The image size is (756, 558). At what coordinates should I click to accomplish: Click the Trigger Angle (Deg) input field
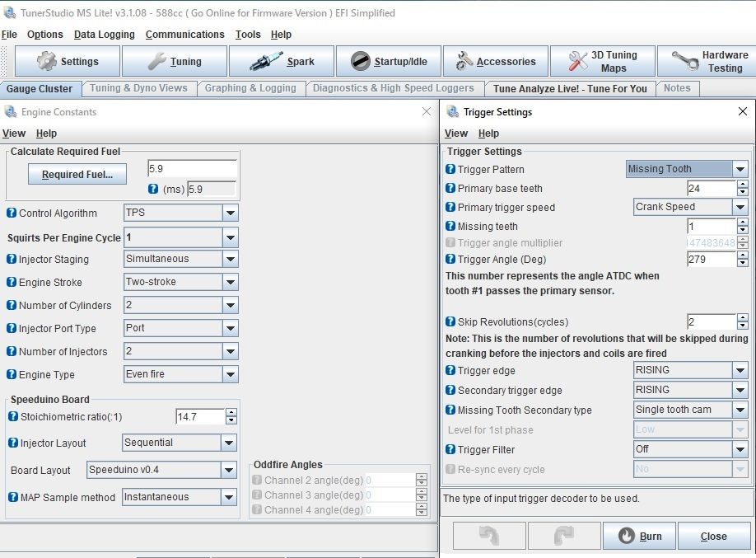click(712, 260)
